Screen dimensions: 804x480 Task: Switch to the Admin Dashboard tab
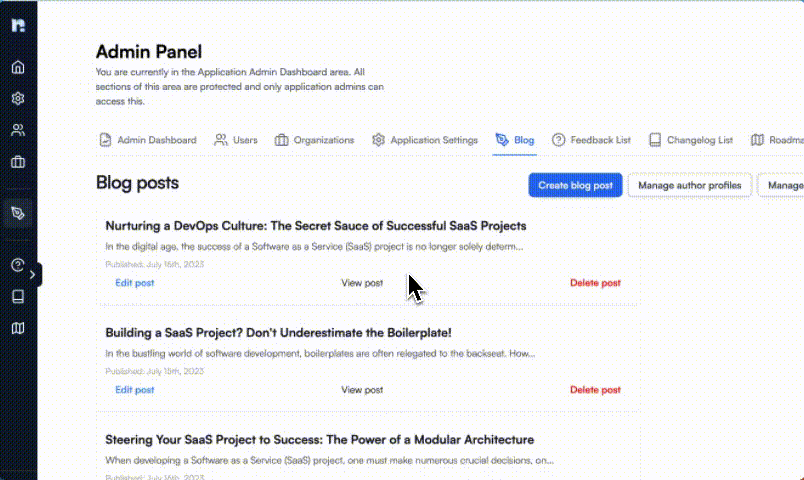click(x=147, y=140)
